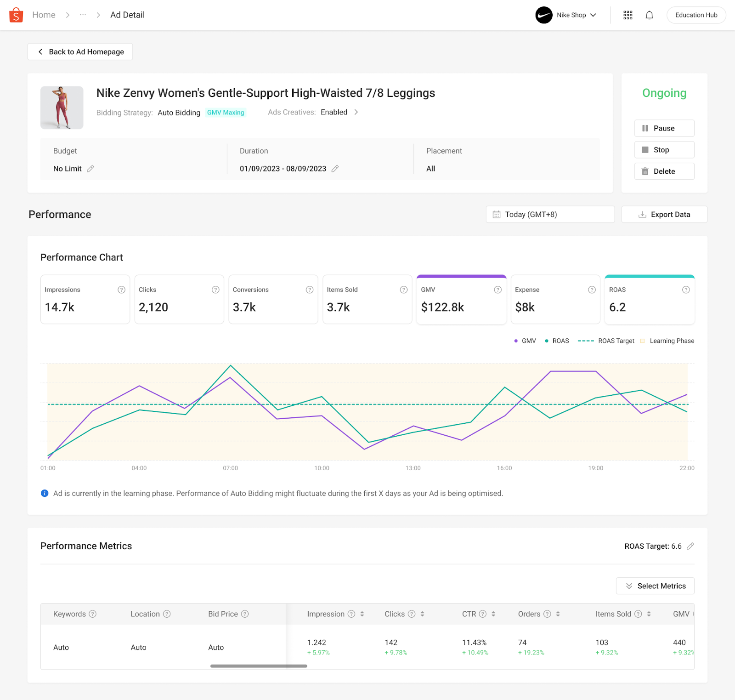Open Education Hub
This screenshot has height=700, width=735.
click(x=696, y=15)
